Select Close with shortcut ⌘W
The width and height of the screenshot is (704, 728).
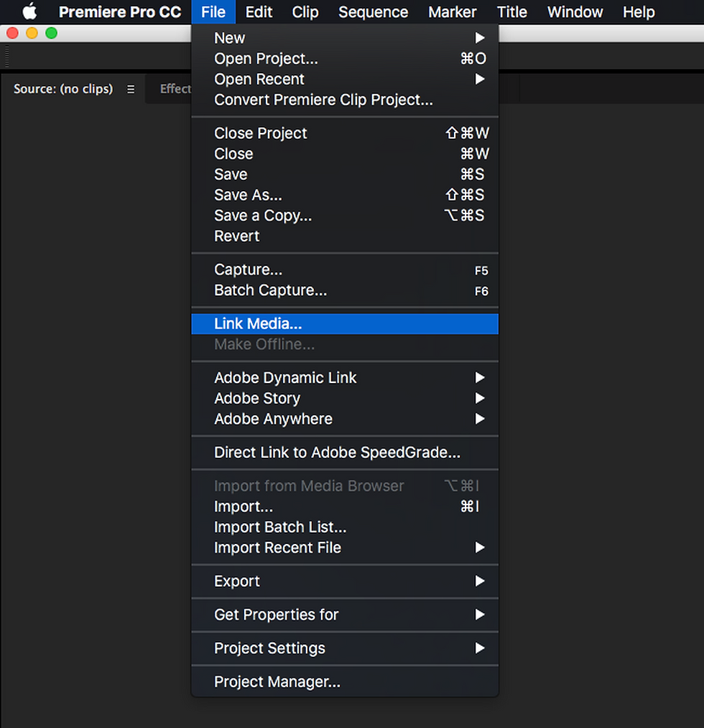click(x=345, y=154)
